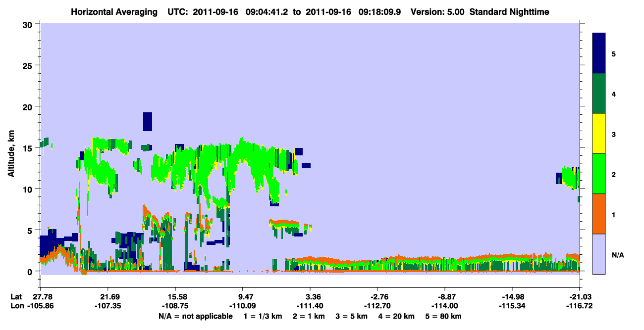This screenshot has height=330, width=644.
Task: Click the longitude value -112.70
Action: tap(377, 306)
